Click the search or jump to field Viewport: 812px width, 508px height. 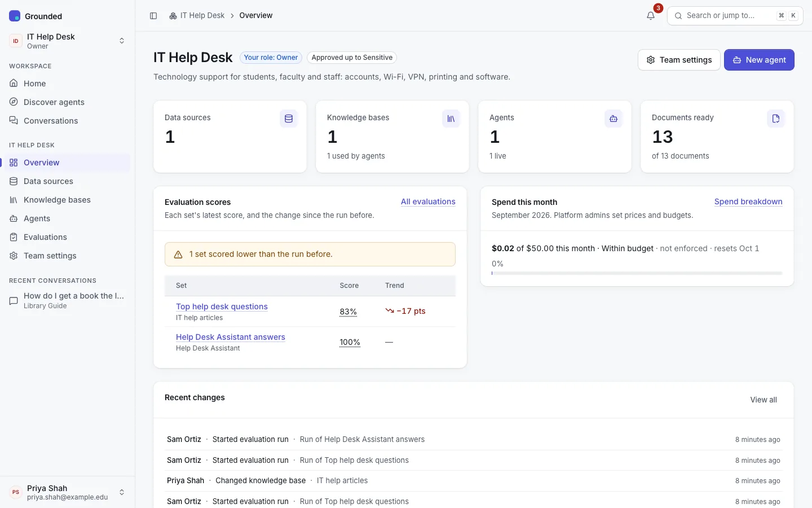point(735,16)
